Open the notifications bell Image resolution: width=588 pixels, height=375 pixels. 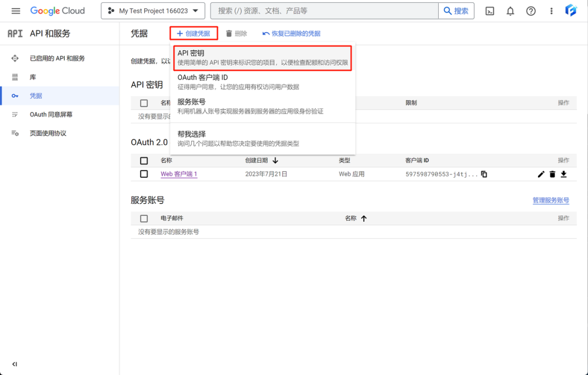(x=510, y=11)
